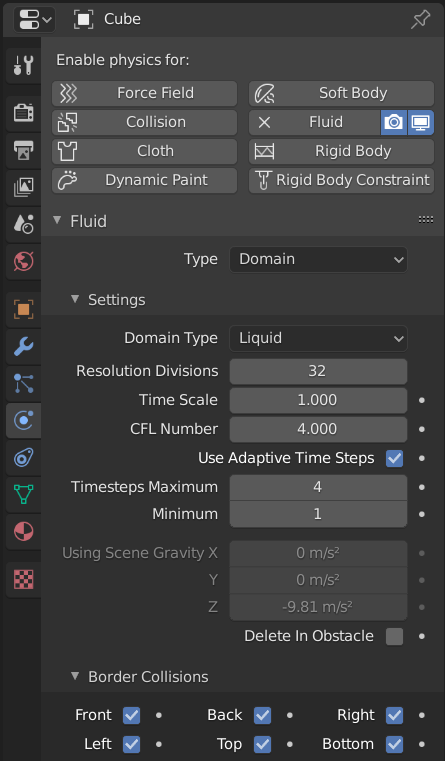
Task: Remove the Fluid physics with X
Action: [264, 122]
